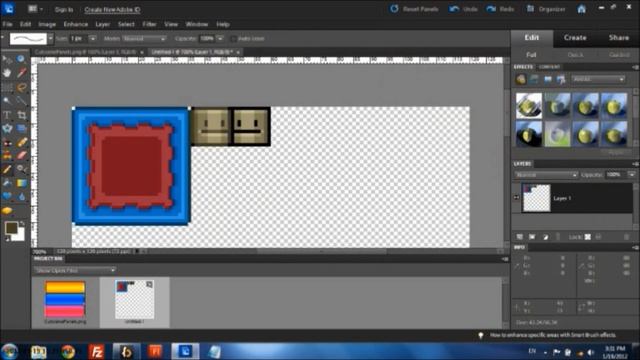Image resolution: width=640 pixels, height=360 pixels.
Task: Select the Custom Shape tool
Action: (7, 197)
